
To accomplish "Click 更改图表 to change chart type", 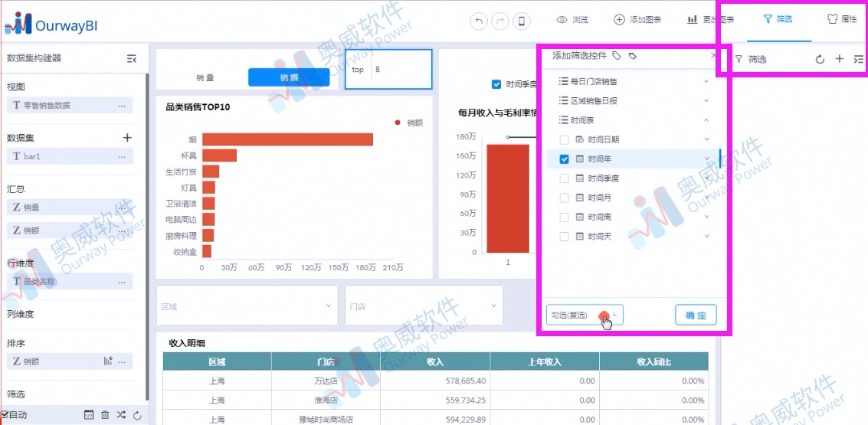I will click(x=711, y=20).
